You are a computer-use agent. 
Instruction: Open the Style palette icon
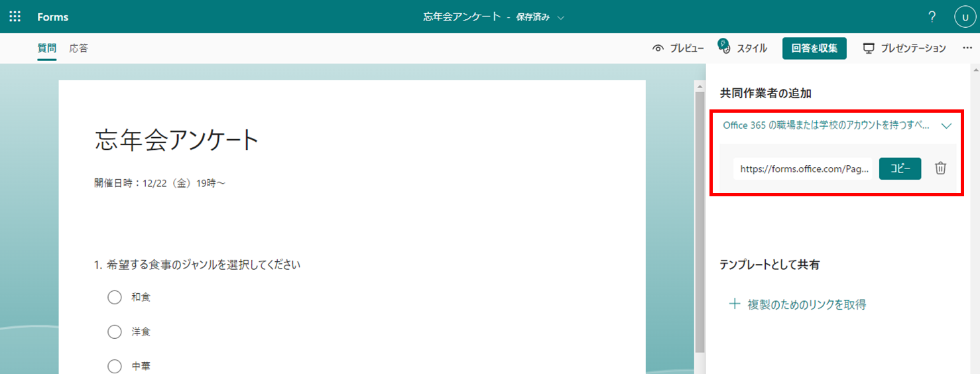click(724, 46)
